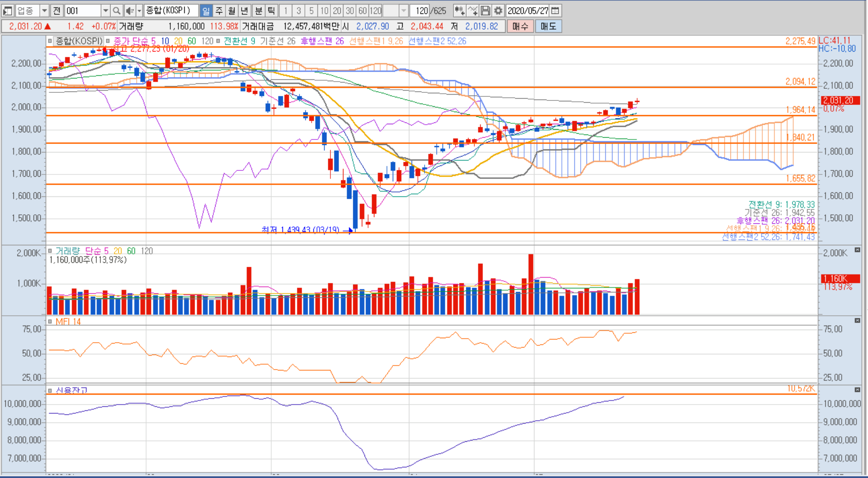Click the floppy disk save icon
Image resolution: width=868 pixels, height=478 pixels.
coord(485,10)
